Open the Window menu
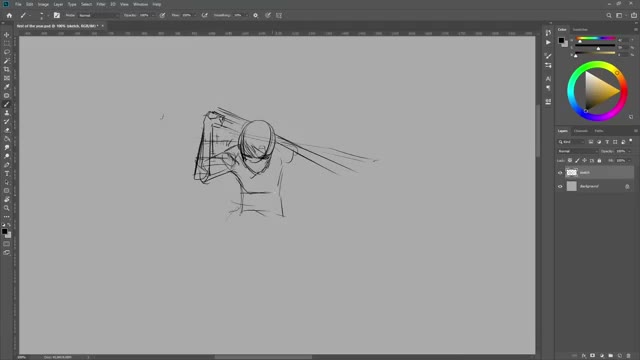This screenshot has width=640, height=360. pos(140,4)
